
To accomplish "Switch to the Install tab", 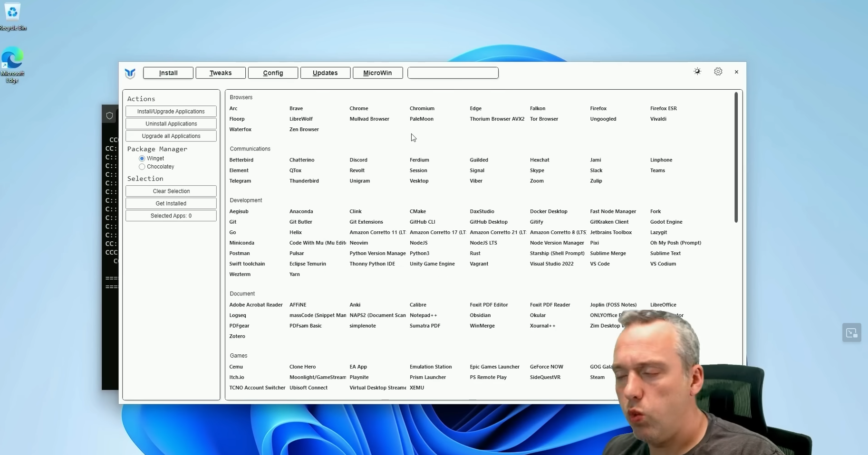I will (x=168, y=73).
